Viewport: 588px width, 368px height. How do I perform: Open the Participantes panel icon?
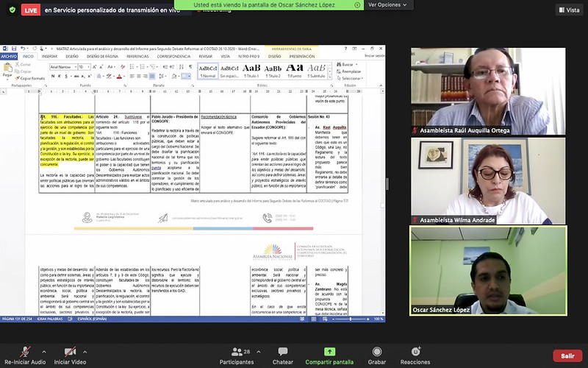[x=237, y=352]
